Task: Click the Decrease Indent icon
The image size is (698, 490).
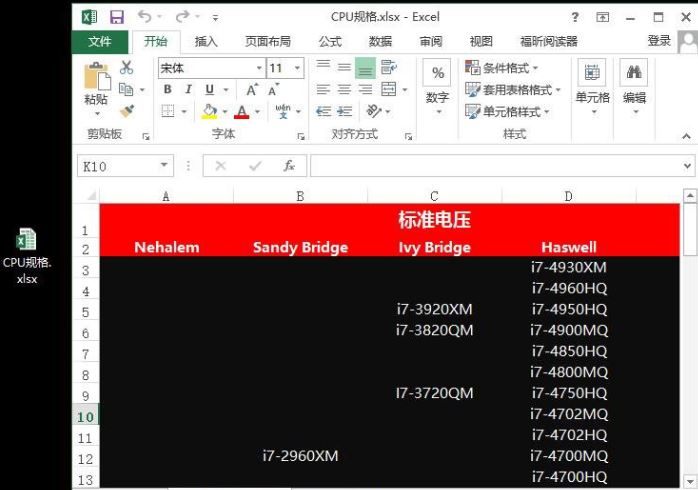Action: (x=324, y=111)
